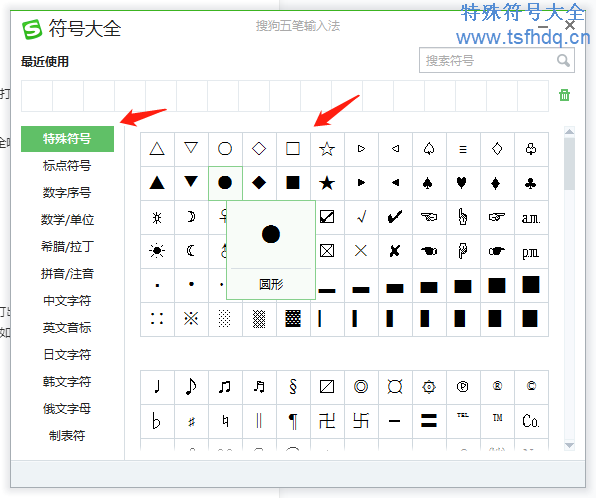The height and width of the screenshot is (498, 596).
Task: Select the Co. company symbol
Action: (531, 421)
